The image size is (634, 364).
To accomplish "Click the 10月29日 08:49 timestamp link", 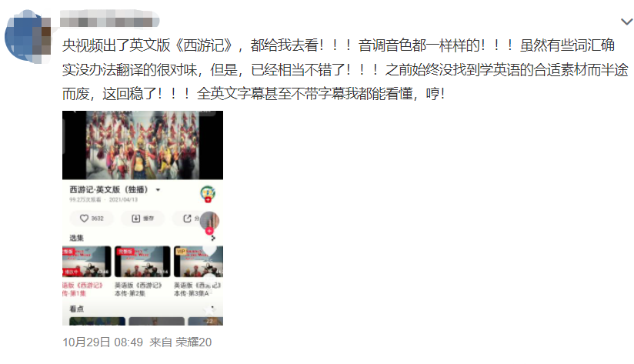I will click(102, 342).
